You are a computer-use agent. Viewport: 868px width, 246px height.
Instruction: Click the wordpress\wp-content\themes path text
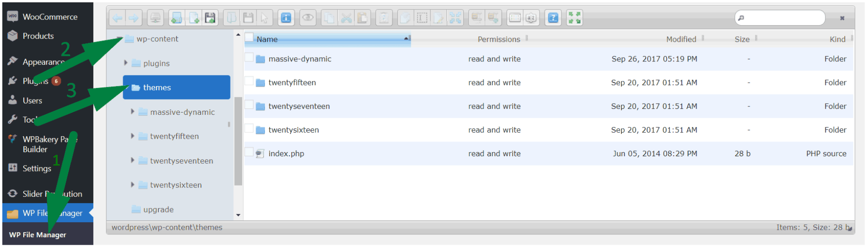[167, 227]
